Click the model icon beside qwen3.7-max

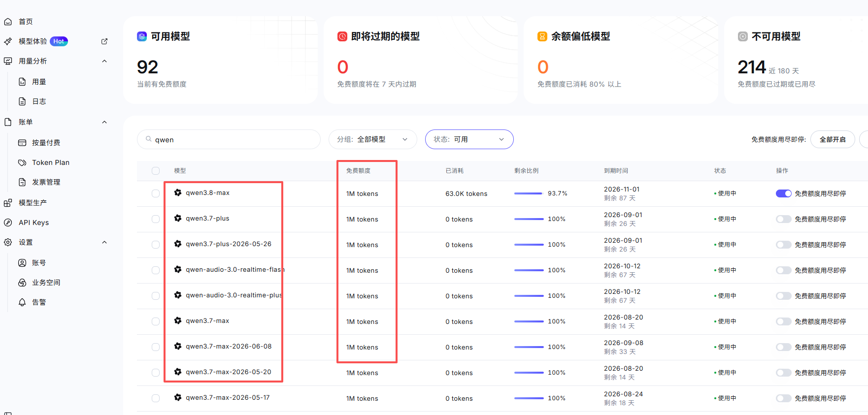(x=178, y=321)
